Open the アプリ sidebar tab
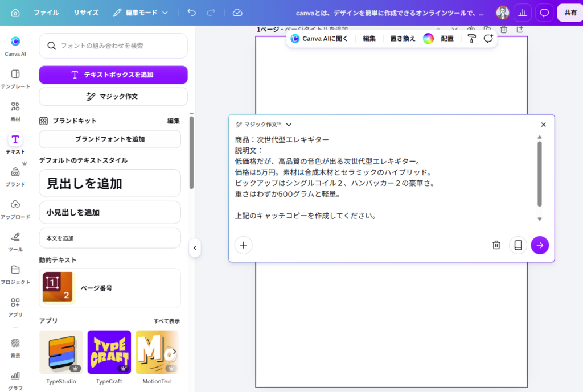 15,307
